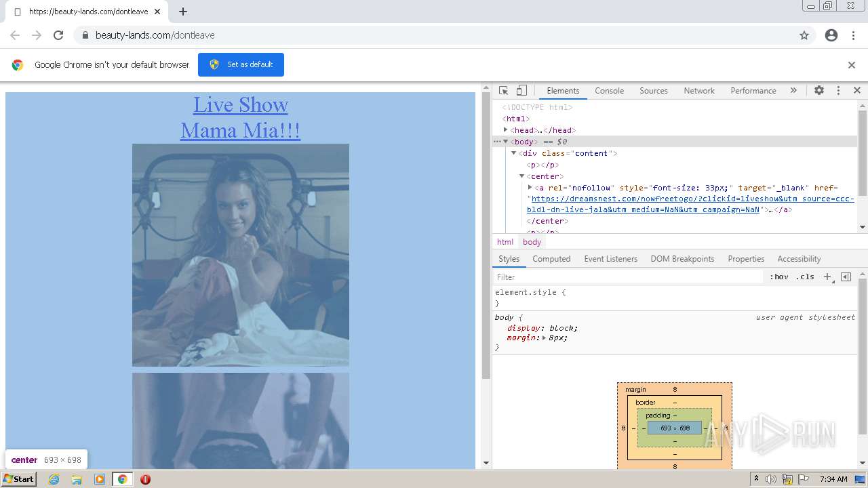Dismiss the default browser infobar
The height and width of the screenshot is (488, 868).
coord(852,65)
